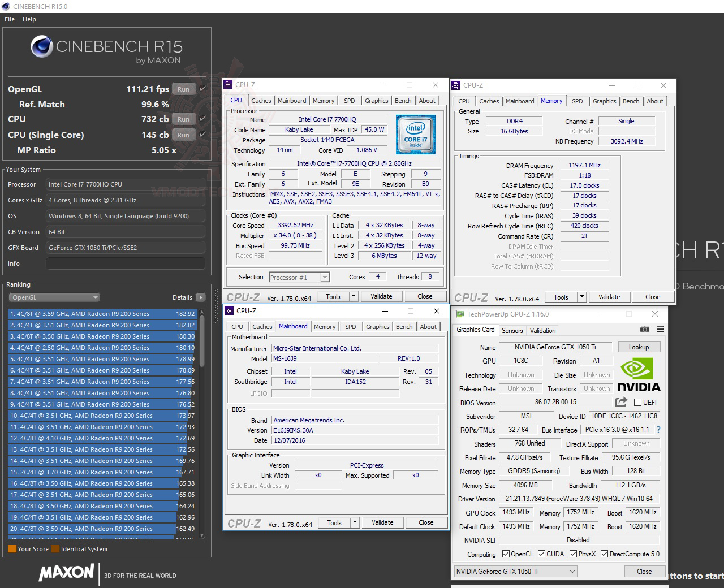The height and width of the screenshot is (588, 724).
Task: Open the GPU selector dropdown in GPU-Z
Action: 515,571
